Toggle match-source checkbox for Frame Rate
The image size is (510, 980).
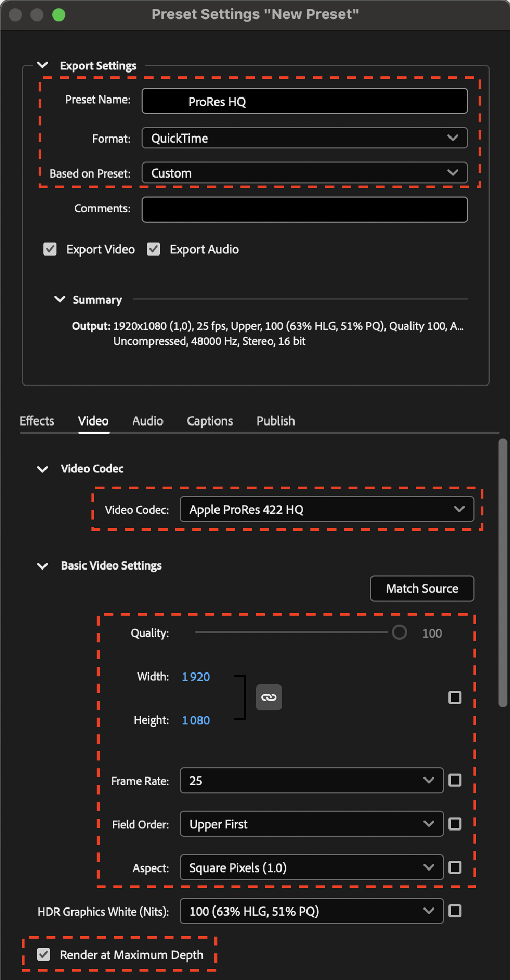click(455, 780)
